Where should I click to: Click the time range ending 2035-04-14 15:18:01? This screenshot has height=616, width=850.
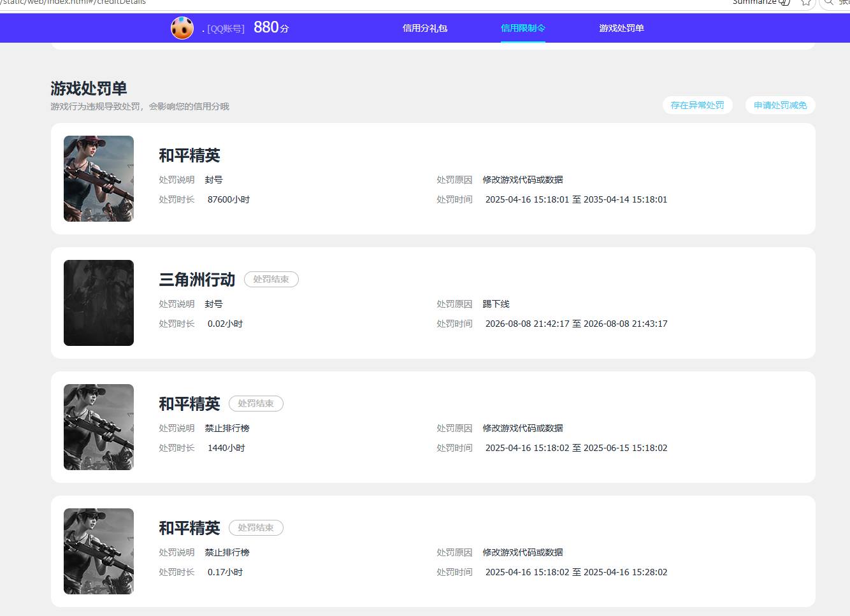(576, 199)
